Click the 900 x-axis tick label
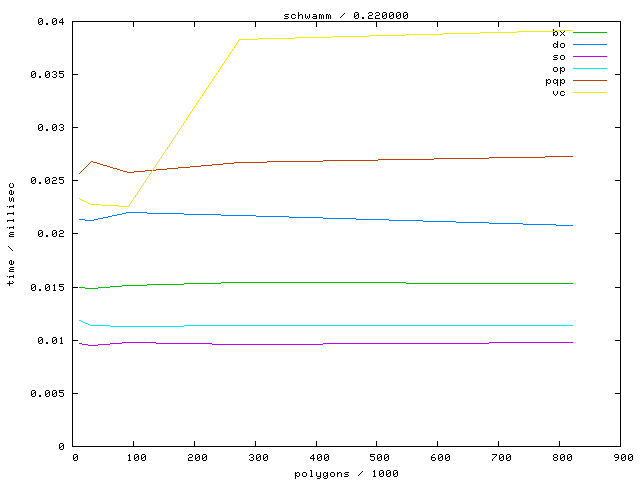640x480 pixels. click(622, 457)
